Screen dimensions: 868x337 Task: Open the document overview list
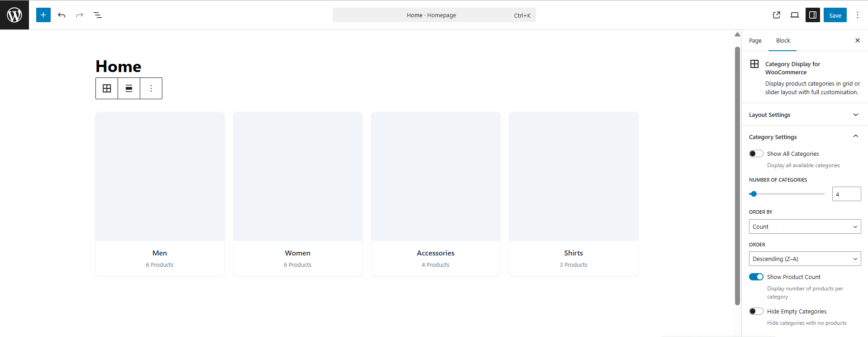pos(98,15)
